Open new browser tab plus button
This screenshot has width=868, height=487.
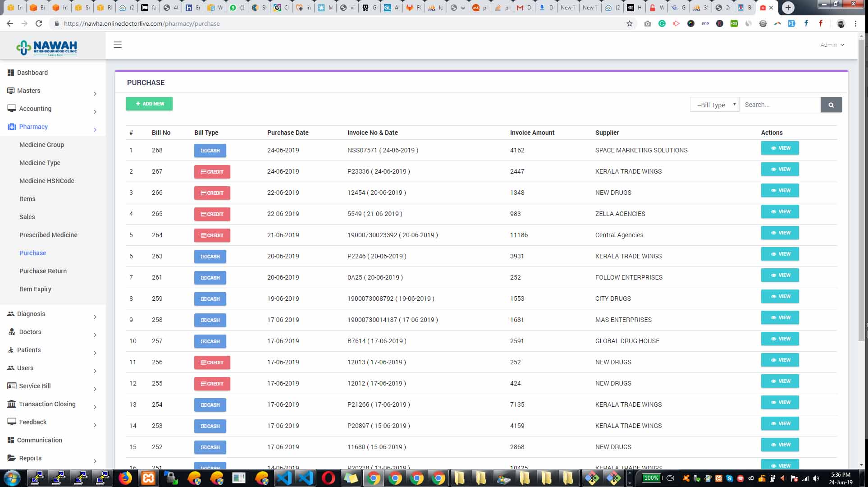(788, 7)
